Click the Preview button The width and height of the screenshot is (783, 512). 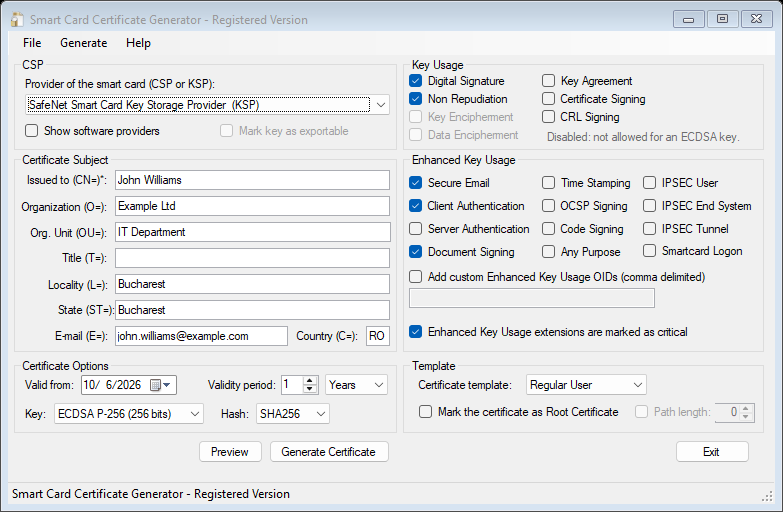point(230,452)
